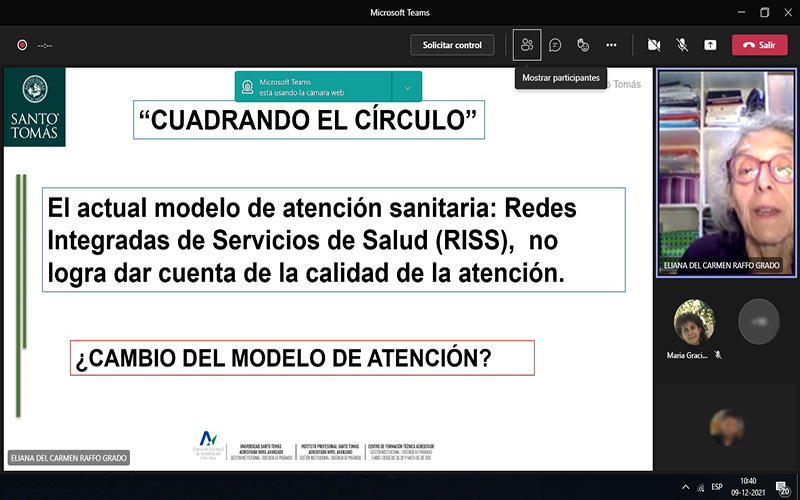The width and height of the screenshot is (800, 500).
Task: Open the clock showing 10:40 09-12-2021
Action: 748,487
